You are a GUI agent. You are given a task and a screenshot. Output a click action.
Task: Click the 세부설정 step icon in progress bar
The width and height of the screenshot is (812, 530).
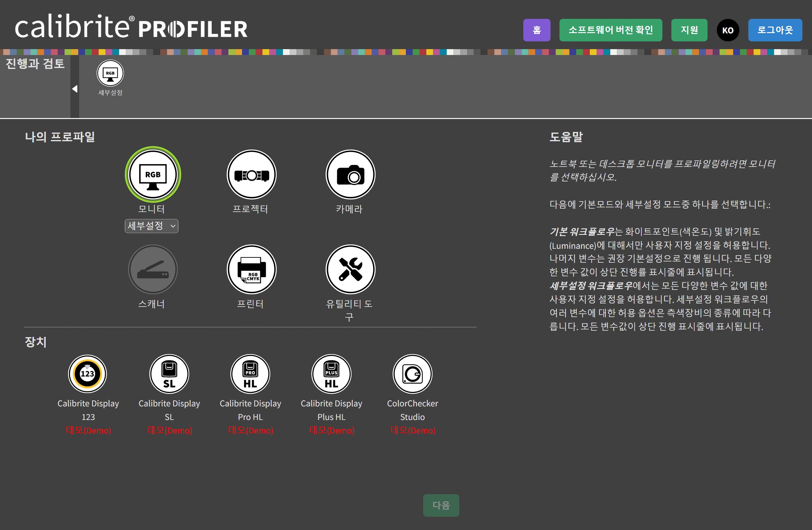tap(110, 73)
